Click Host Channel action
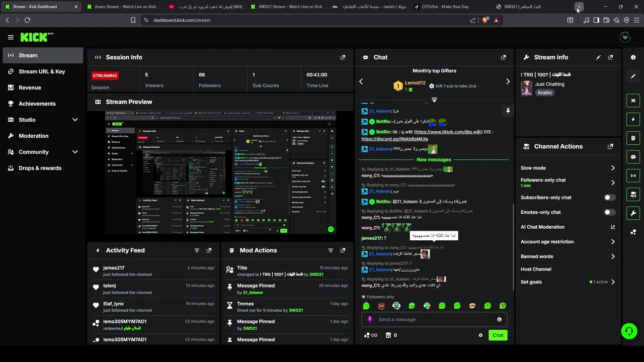The height and width of the screenshot is (362, 644). click(x=536, y=269)
